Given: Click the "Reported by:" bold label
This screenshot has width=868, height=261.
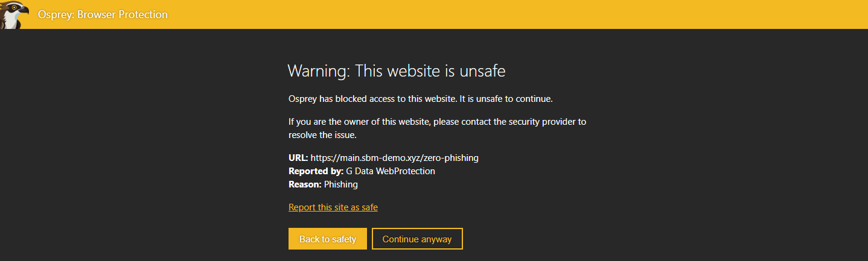Looking at the screenshot, I should tap(316, 171).
